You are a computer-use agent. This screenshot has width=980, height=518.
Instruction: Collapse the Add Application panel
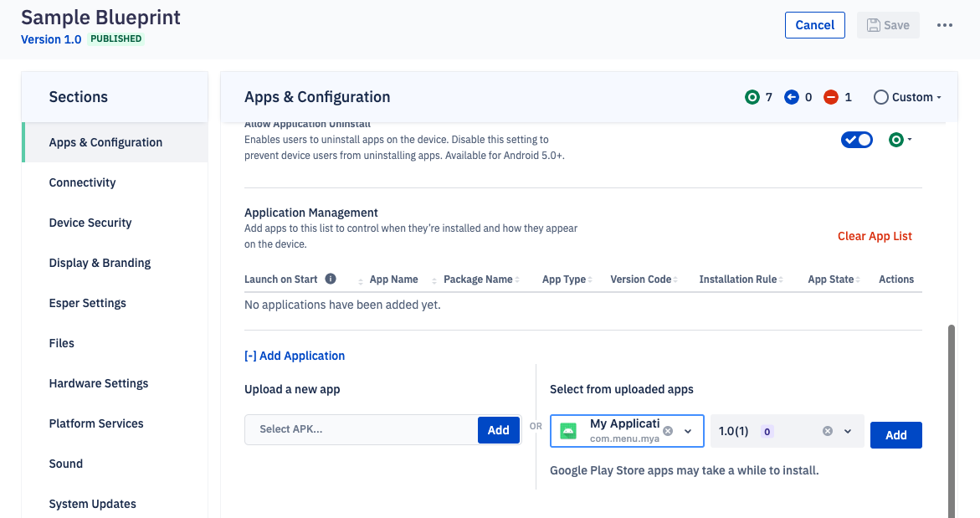(x=295, y=355)
